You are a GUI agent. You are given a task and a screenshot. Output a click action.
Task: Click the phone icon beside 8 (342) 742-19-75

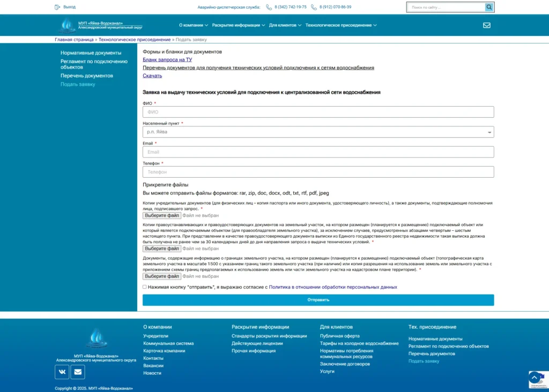[269, 7]
